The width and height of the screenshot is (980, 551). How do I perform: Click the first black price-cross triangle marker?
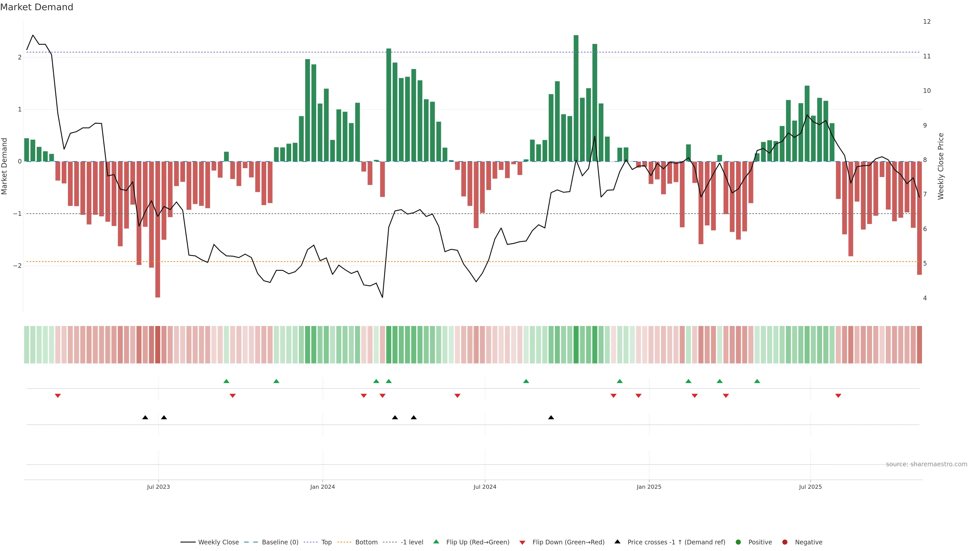145,418
